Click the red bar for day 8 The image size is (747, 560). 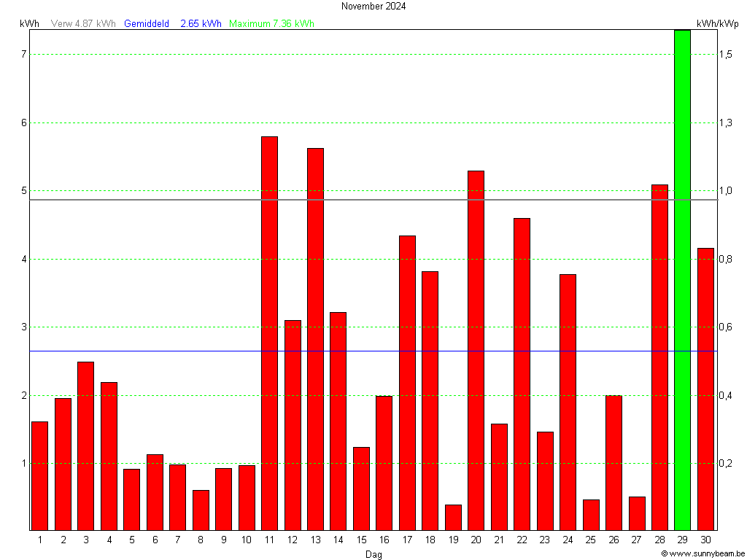(201, 510)
